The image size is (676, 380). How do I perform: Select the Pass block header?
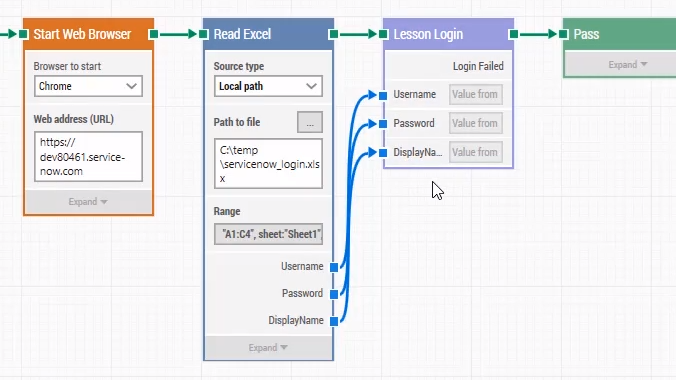620,34
